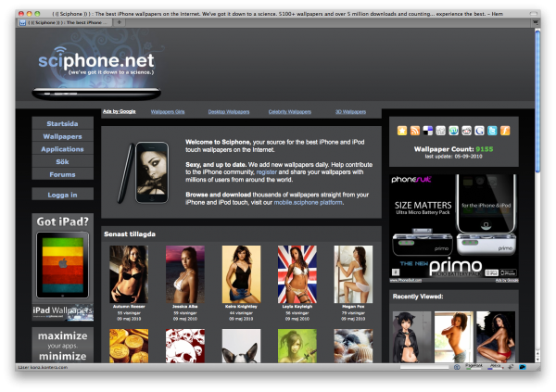
Task: Click the sciphone.net logo
Action: coord(96,65)
